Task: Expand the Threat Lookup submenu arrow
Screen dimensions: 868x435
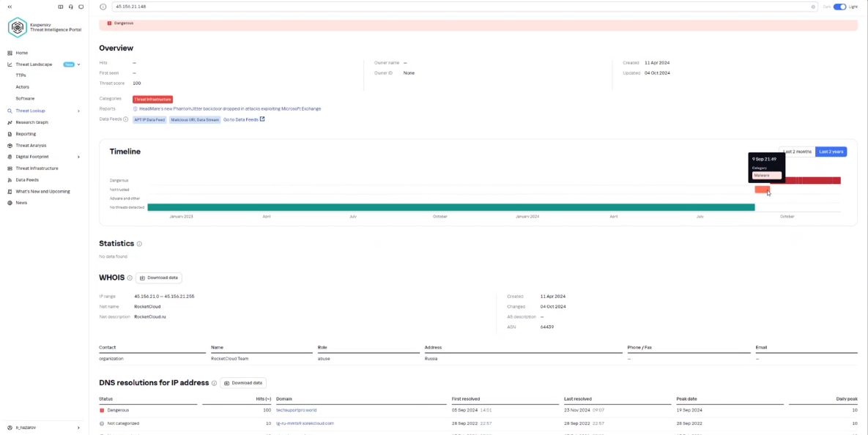Action: [x=78, y=111]
